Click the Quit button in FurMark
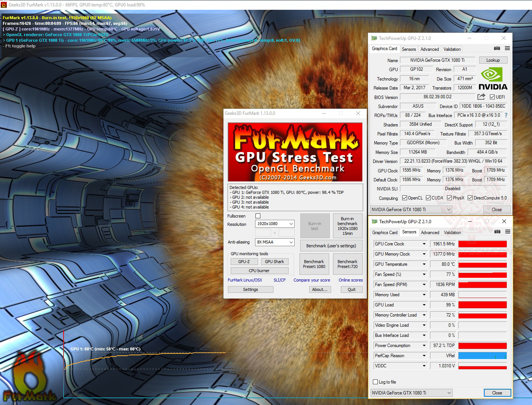Image resolution: width=532 pixels, height=405 pixels. click(x=351, y=289)
